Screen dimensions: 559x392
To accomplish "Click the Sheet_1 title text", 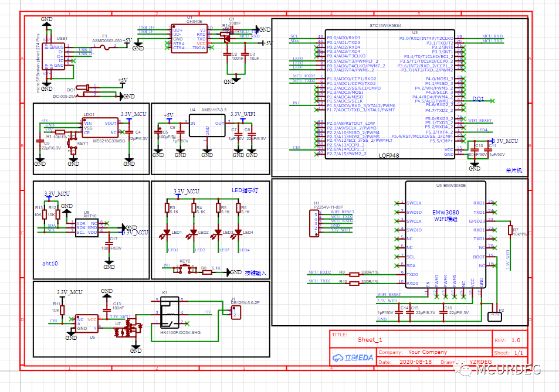I will [x=370, y=340].
